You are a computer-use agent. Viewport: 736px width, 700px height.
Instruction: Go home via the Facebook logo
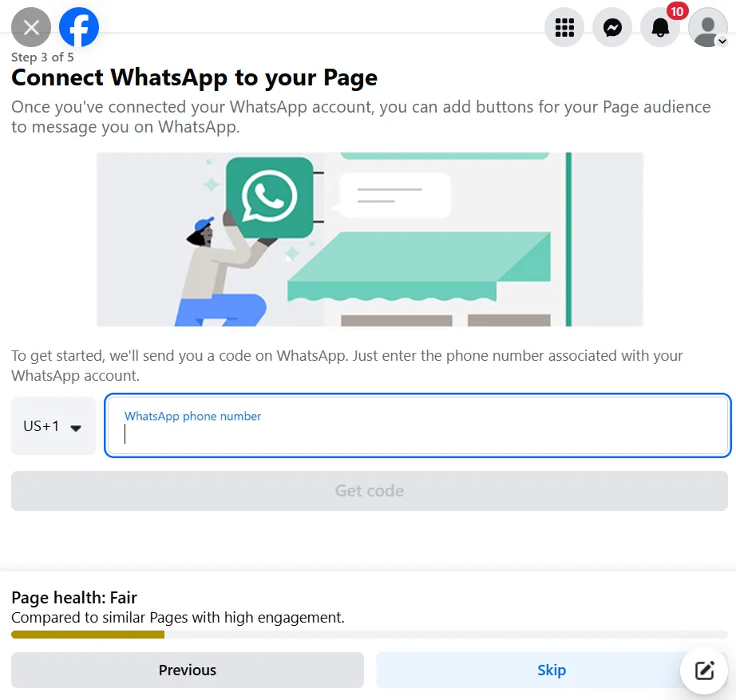pyautogui.click(x=79, y=27)
